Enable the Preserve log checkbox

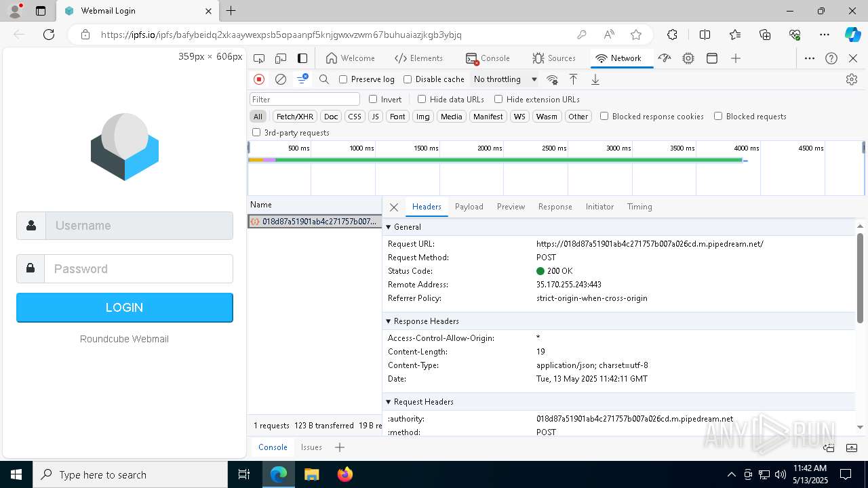click(x=343, y=79)
